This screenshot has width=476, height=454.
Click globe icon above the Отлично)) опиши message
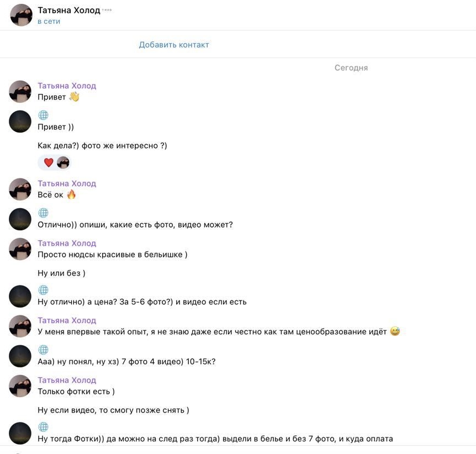click(43, 213)
